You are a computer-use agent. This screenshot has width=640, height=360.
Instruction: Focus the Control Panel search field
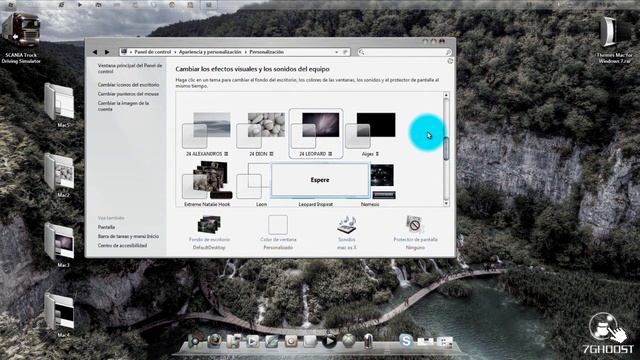[404, 52]
